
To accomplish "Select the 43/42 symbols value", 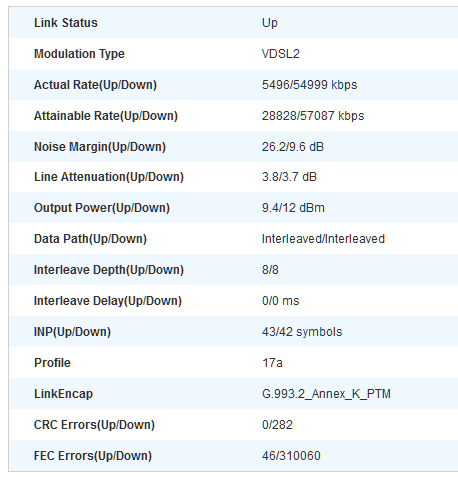I will pos(302,332).
